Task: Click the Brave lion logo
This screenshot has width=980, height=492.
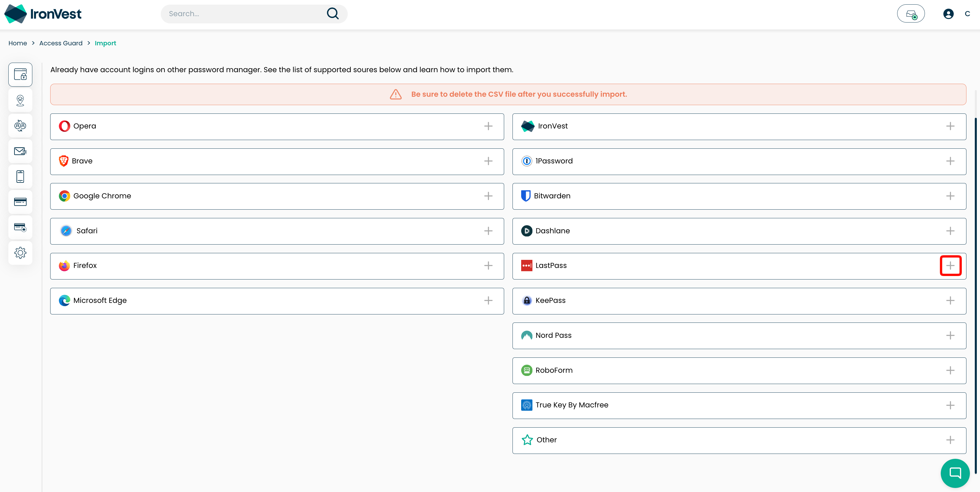Action: (x=63, y=161)
